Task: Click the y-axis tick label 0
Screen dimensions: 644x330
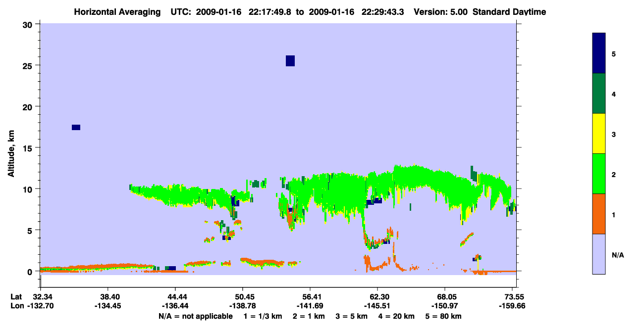Action: click(30, 272)
